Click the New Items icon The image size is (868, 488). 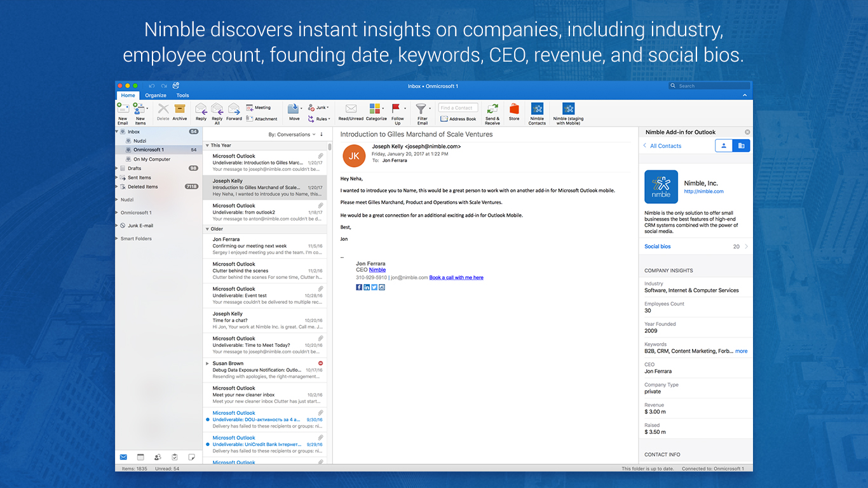point(139,109)
